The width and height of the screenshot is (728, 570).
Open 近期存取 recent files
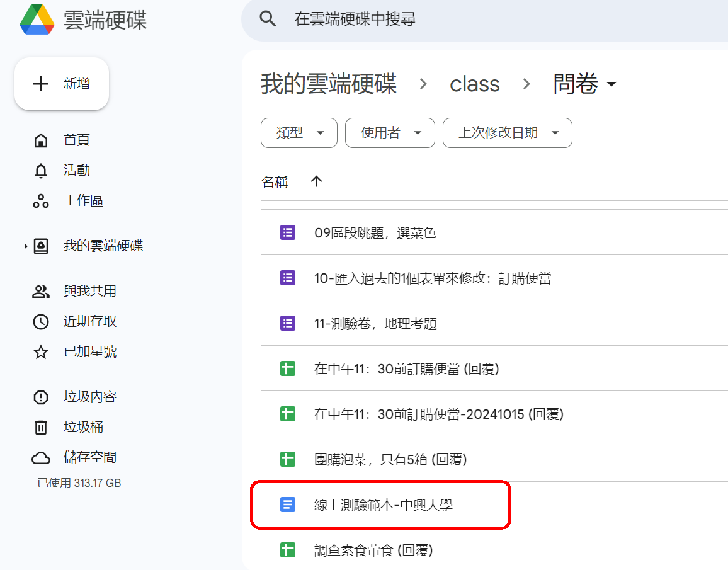pos(89,321)
